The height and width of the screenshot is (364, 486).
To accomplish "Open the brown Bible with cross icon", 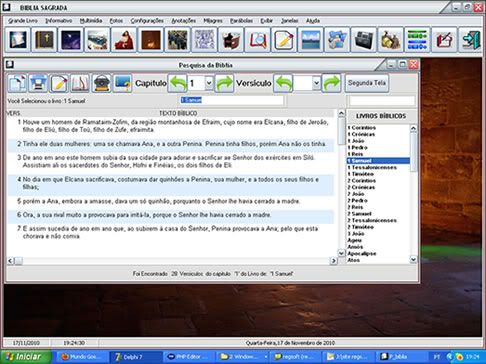I will [x=44, y=40].
